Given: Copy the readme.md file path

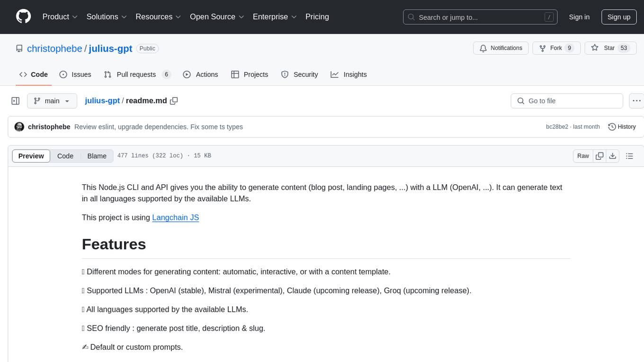Looking at the screenshot, I should 174,101.
